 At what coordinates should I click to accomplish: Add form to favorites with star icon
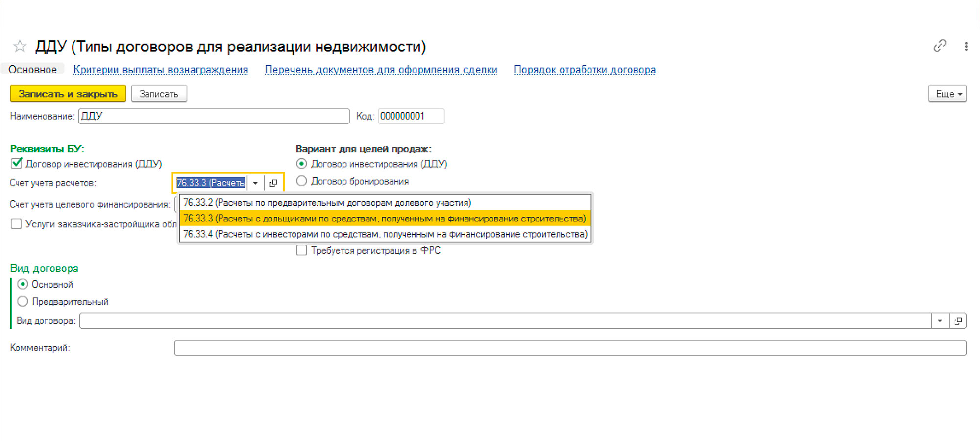(20, 47)
